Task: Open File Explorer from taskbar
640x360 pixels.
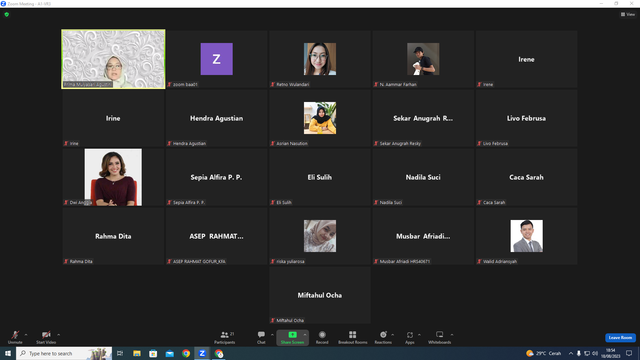Action: point(137,353)
